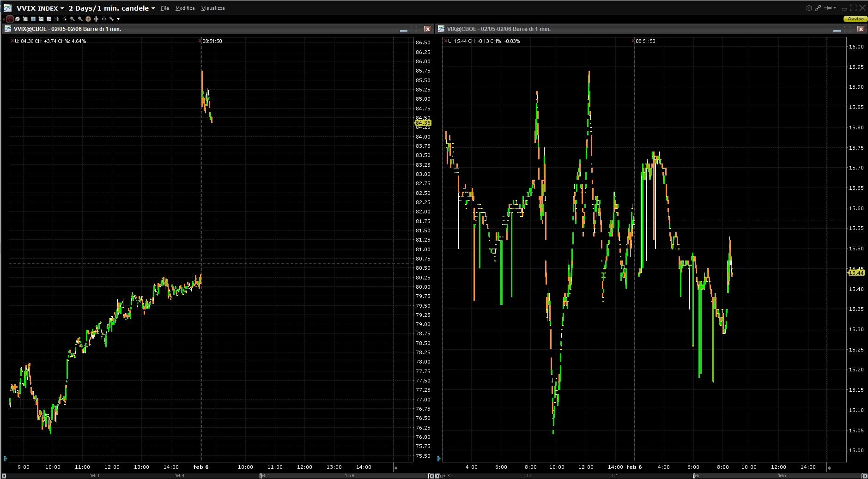Remove the 08:51:50 marker in VIX chart

tap(633, 41)
